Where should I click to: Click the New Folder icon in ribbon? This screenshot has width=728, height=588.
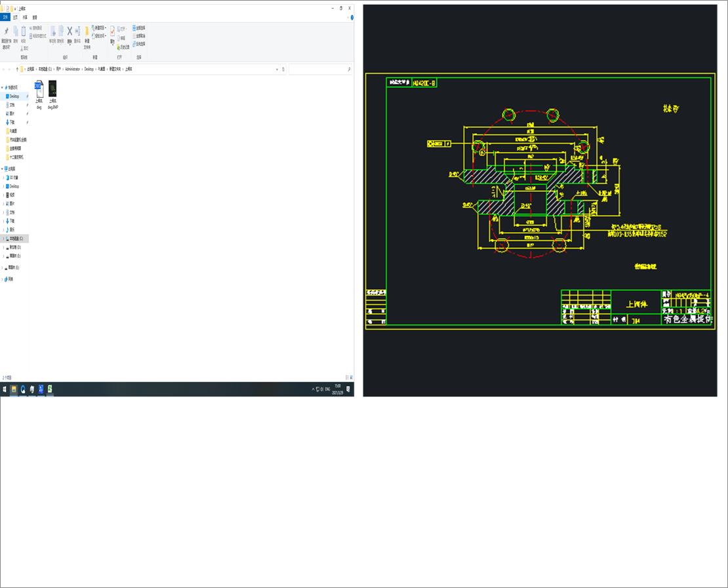coord(87,33)
